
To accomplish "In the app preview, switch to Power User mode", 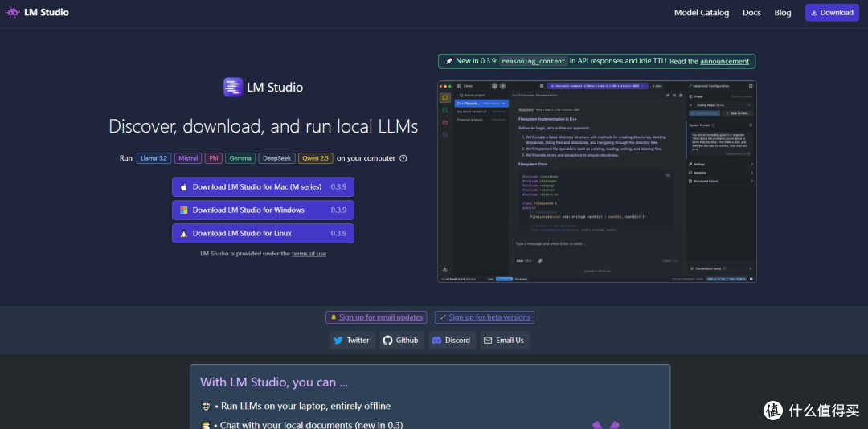I will click(504, 279).
